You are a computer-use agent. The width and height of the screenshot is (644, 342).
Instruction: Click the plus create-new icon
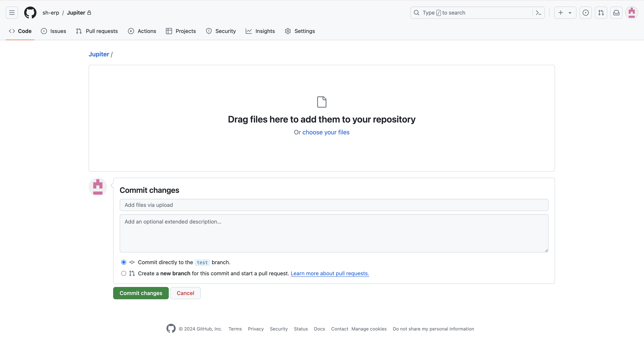(561, 12)
